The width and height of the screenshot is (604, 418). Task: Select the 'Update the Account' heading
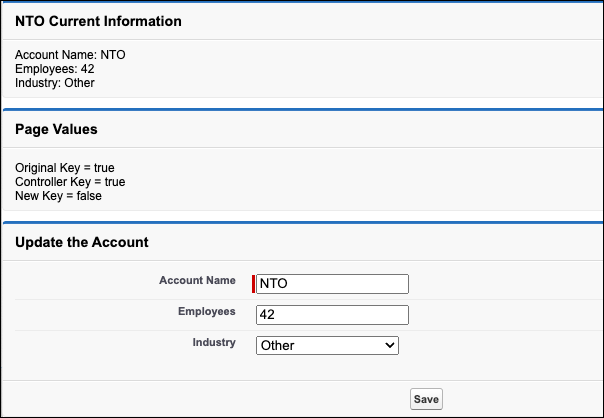click(x=82, y=242)
